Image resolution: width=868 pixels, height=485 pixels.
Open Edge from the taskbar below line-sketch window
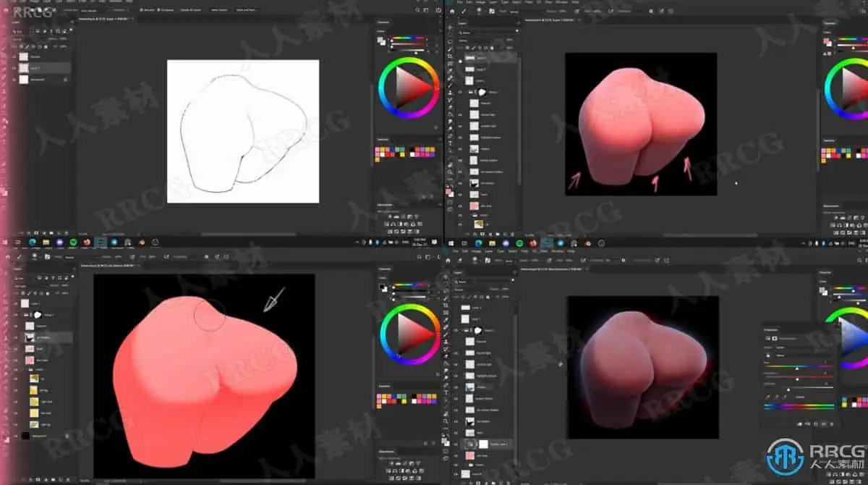click(32, 242)
